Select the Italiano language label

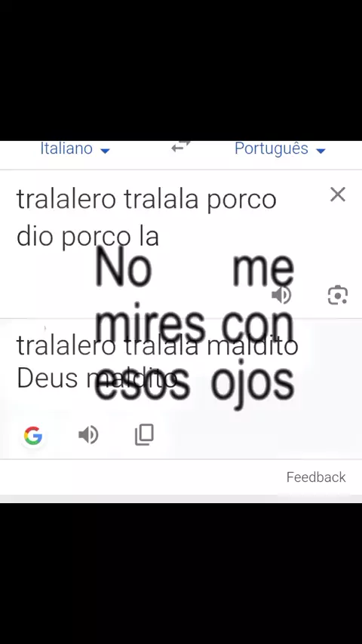(x=66, y=149)
